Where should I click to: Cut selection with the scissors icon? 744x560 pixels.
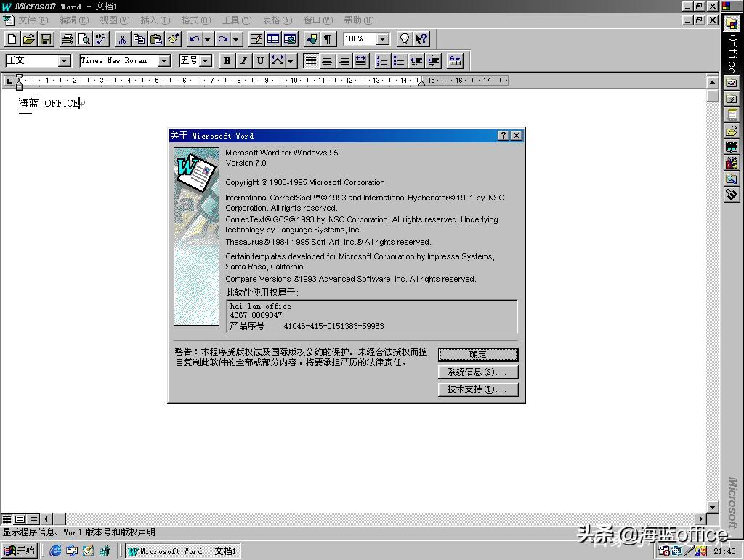pyautogui.click(x=122, y=39)
